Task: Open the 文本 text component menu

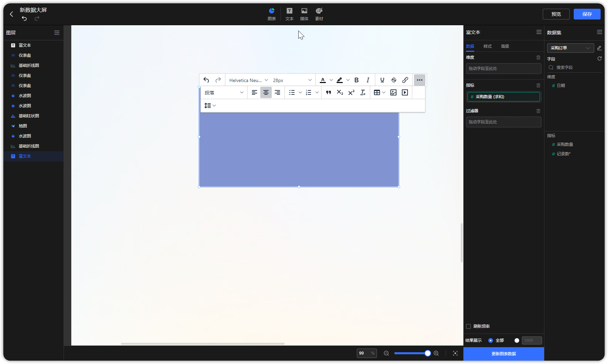Action: (x=290, y=14)
